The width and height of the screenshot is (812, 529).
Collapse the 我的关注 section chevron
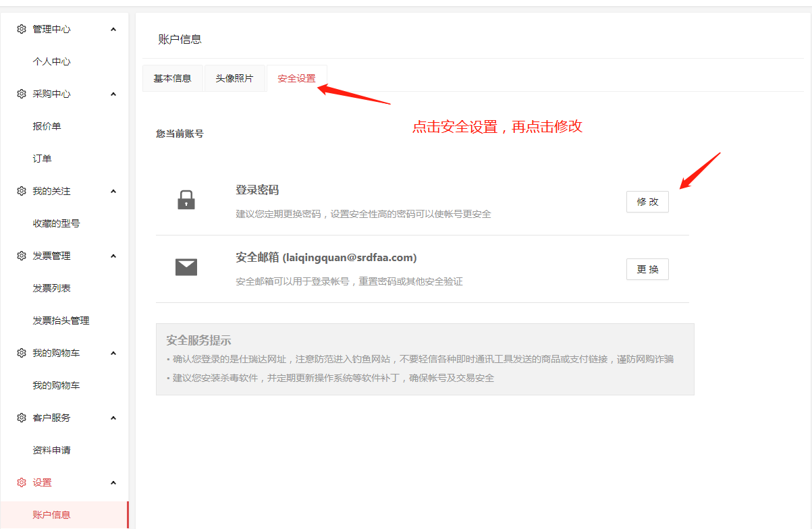(113, 191)
